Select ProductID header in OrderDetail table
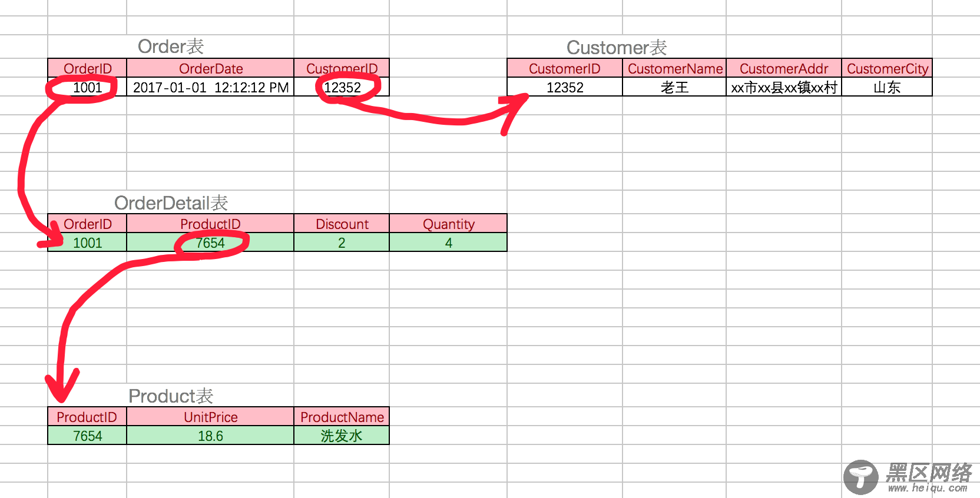This screenshot has height=498, width=980. coord(210,224)
